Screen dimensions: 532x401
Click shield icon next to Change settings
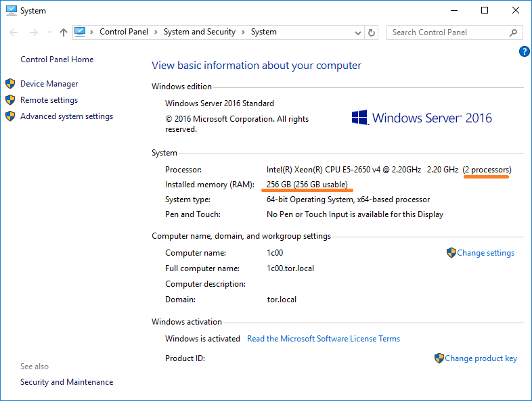coord(451,252)
